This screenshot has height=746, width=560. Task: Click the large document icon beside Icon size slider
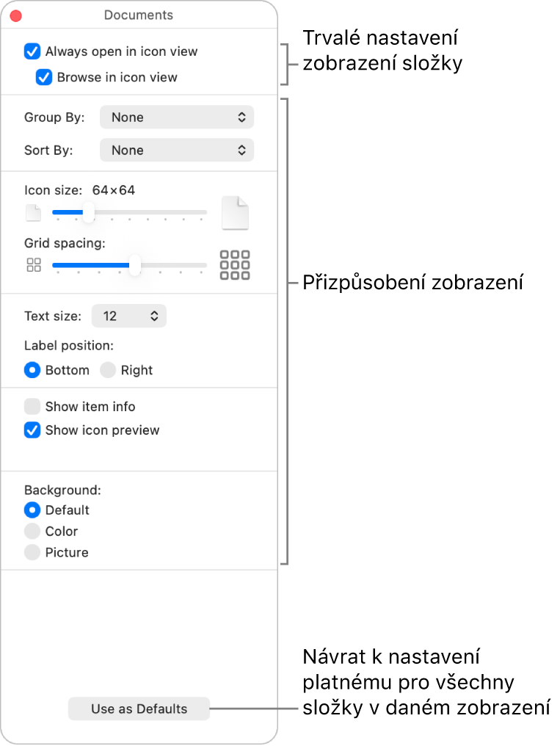pos(235,213)
